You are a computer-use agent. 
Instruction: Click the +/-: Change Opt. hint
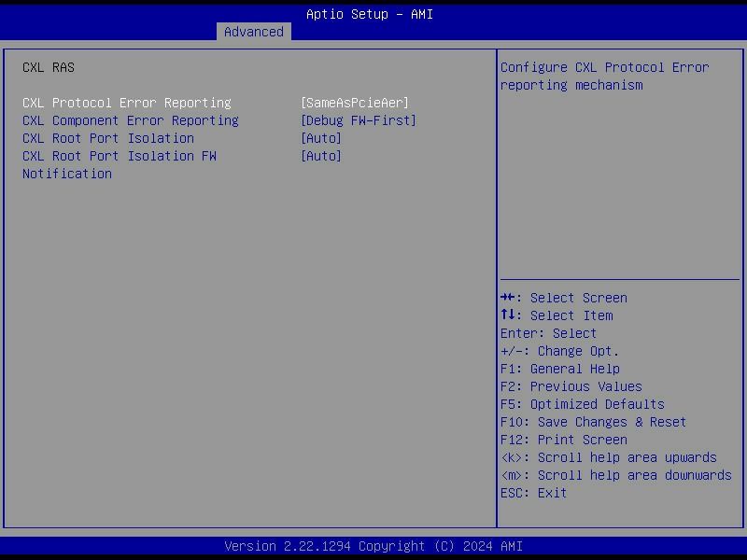[559, 351]
